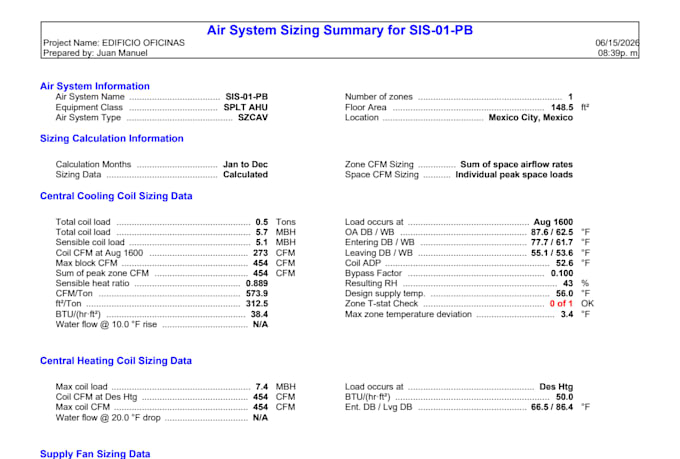Click Central Heating Coil Sizing Data heading
The width and height of the screenshot is (680, 459).
(116, 361)
